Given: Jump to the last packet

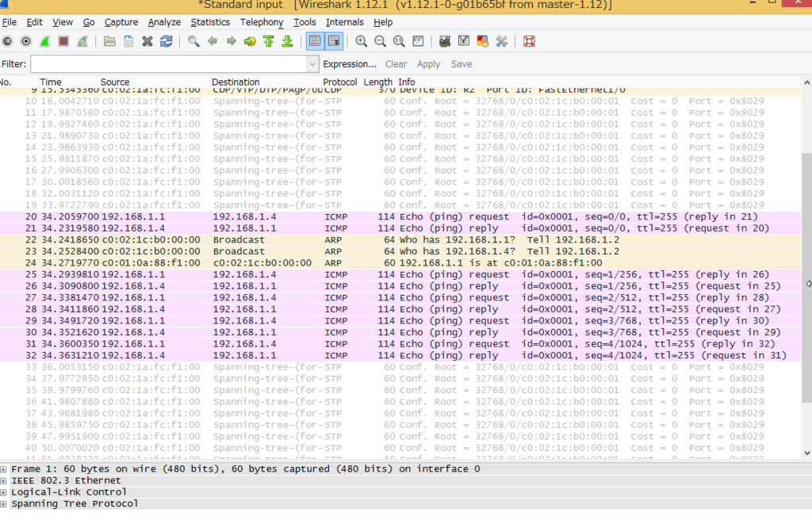Looking at the screenshot, I should (x=287, y=41).
